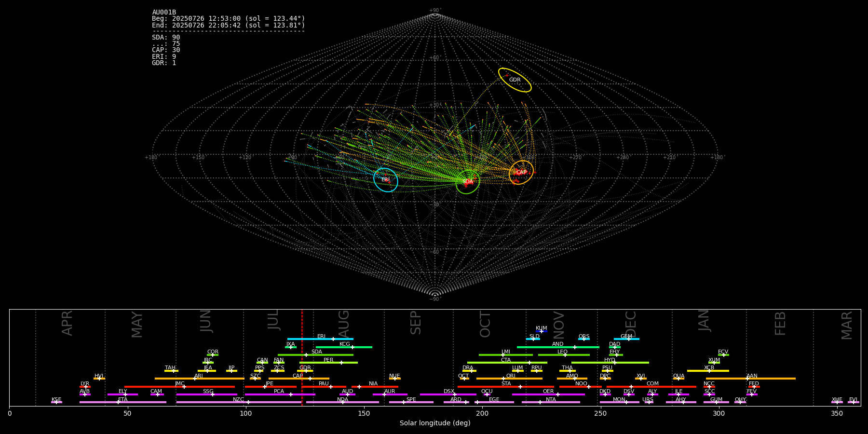The image size is (868, 434).
Task: Click the orange CAP radiant circle on sky map
Action: [x=521, y=172]
